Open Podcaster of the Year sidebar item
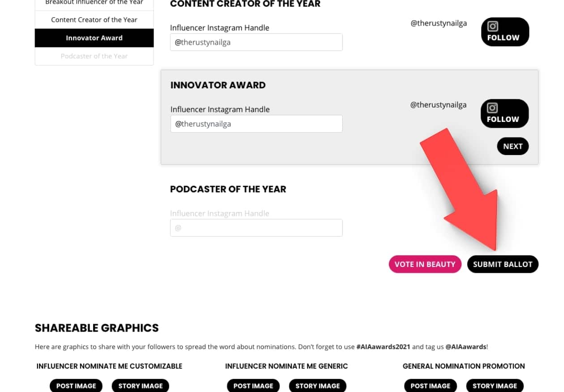The width and height of the screenshot is (564, 392). [x=94, y=56]
